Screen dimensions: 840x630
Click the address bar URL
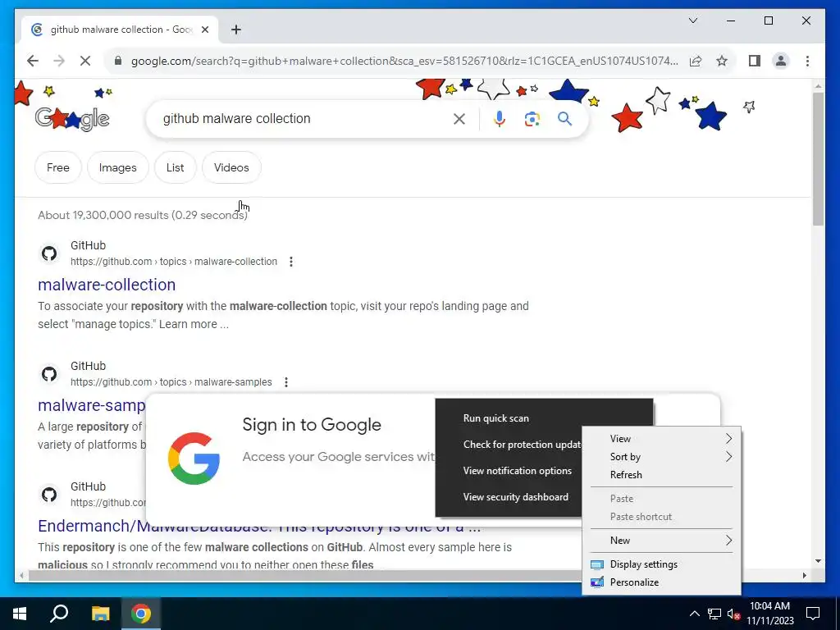404,61
